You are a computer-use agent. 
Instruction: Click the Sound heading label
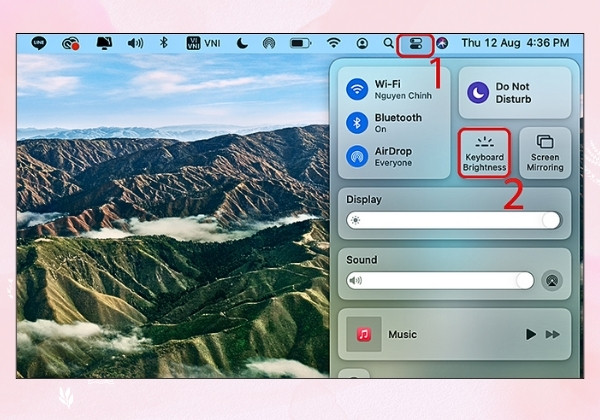pyautogui.click(x=362, y=260)
